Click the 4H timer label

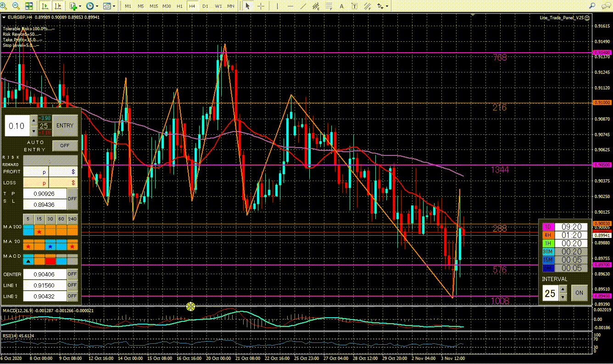point(548,235)
